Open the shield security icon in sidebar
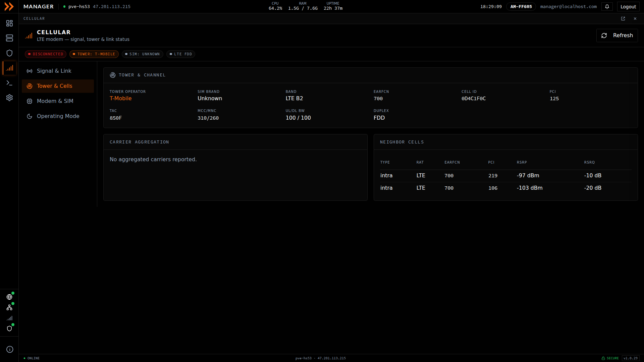Viewport: 644px width, 362px height. point(9,53)
